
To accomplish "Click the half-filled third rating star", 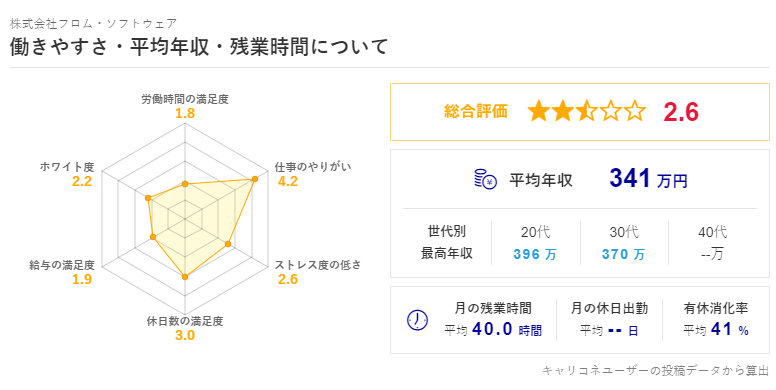I will [586, 111].
